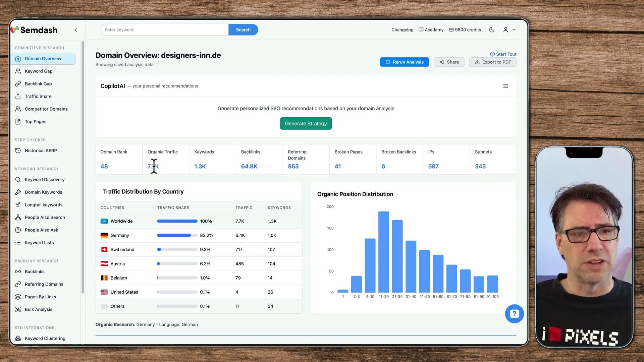The height and width of the screenshot is (362, 644).
Task: Click the Start Tour link
Action: 503,54
